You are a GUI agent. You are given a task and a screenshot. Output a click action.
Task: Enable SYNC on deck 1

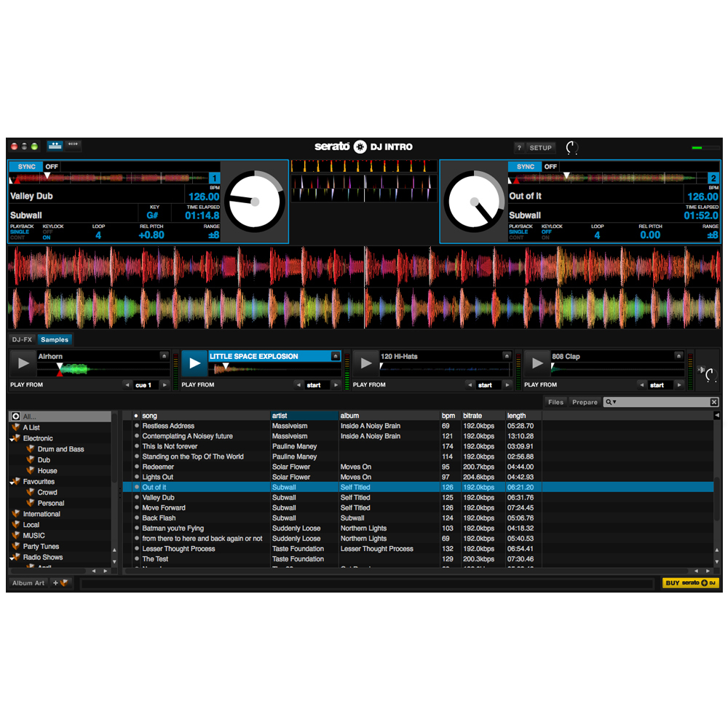[26, 166]
